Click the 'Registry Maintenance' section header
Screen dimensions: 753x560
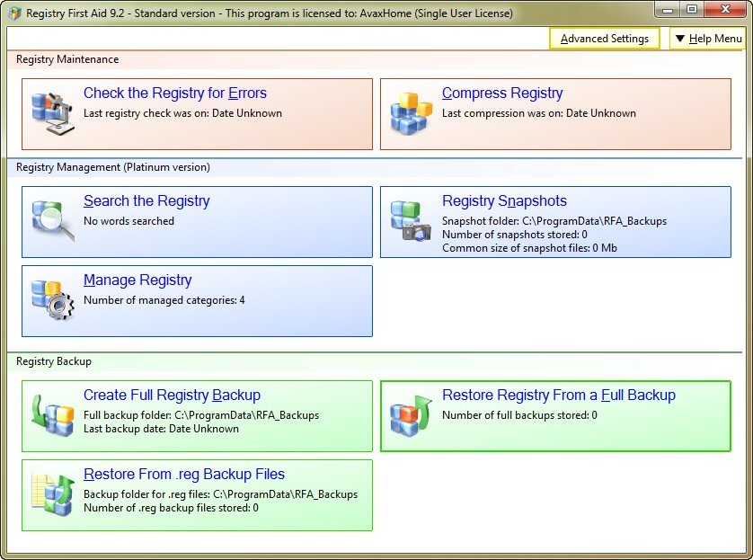click(x=67, y=59)
